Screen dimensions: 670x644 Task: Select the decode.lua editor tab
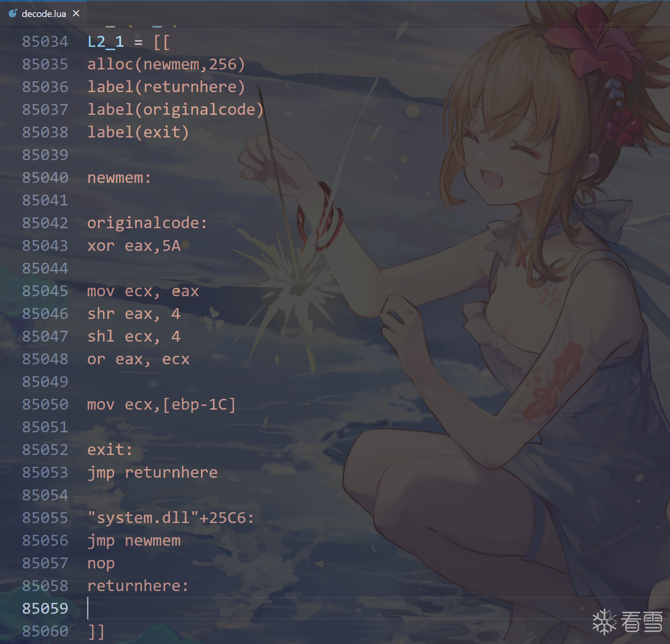click(x=44, y=13)
